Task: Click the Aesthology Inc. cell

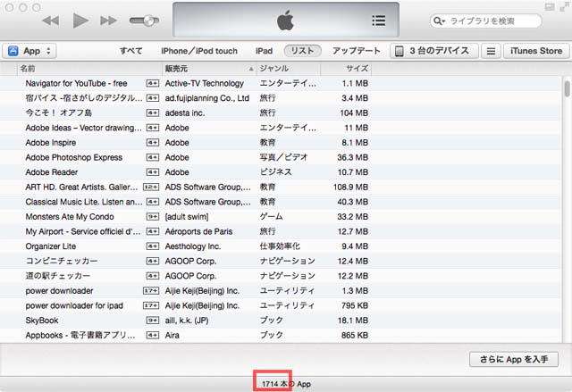Action: (193, 246)
